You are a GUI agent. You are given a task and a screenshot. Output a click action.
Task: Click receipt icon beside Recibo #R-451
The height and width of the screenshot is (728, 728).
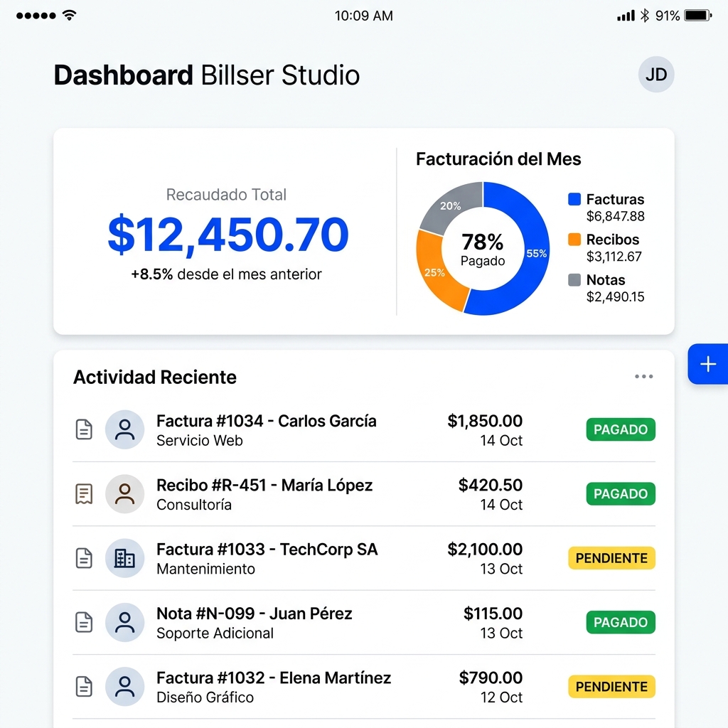(x=84, y=494)
